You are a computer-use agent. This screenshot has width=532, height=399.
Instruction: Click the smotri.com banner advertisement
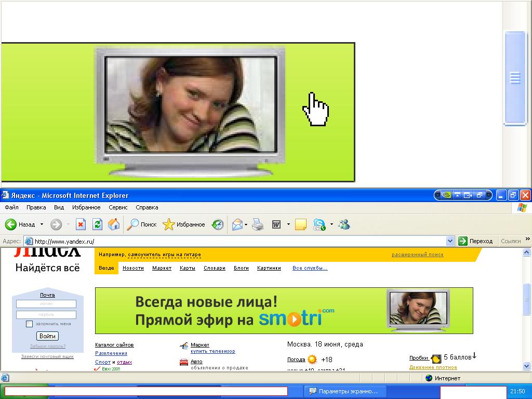(284, 311)
